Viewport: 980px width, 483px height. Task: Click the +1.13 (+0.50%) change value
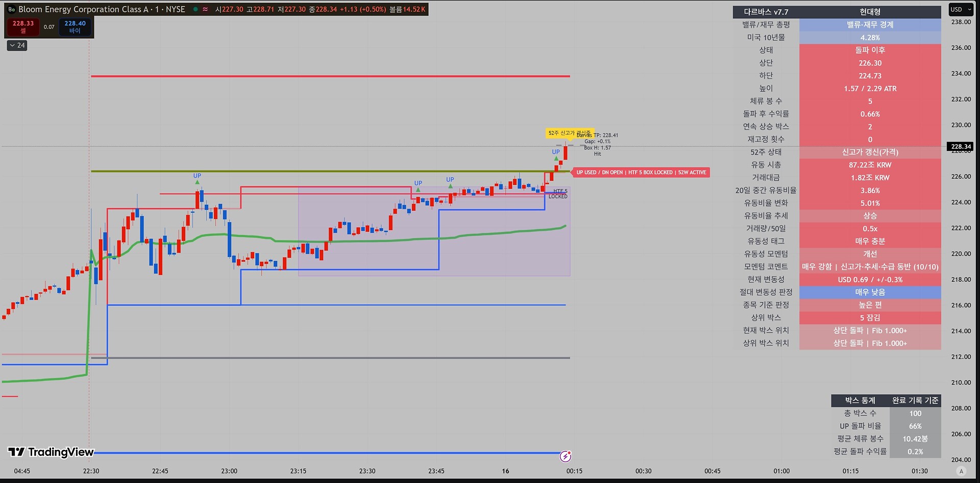(364, 9)
